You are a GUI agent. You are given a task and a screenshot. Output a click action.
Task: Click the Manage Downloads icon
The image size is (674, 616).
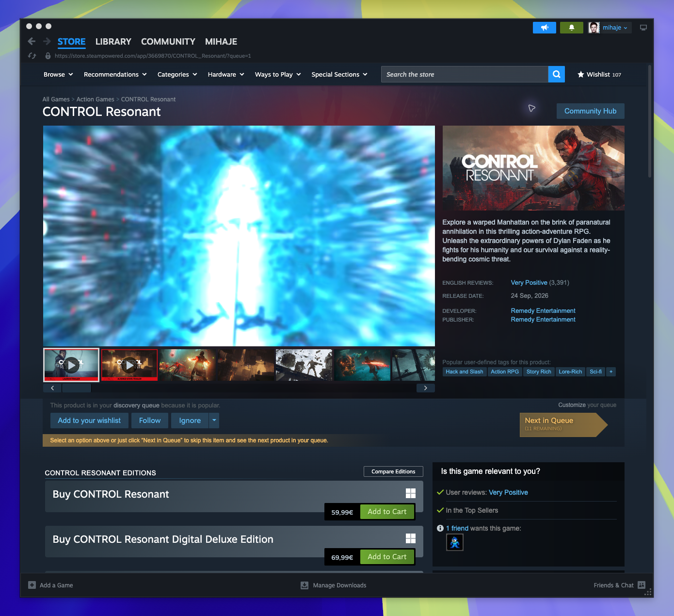pyautogui.click(x=305, y=585)
